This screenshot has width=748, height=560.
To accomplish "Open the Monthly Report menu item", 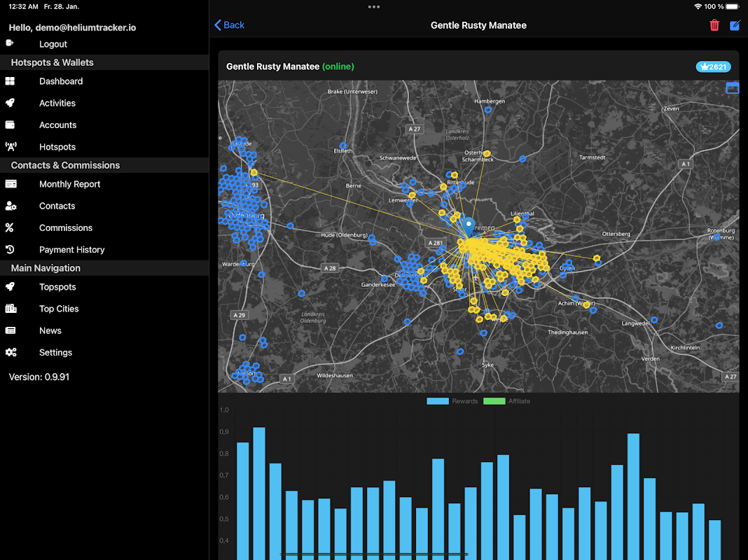I will [69, 184].
